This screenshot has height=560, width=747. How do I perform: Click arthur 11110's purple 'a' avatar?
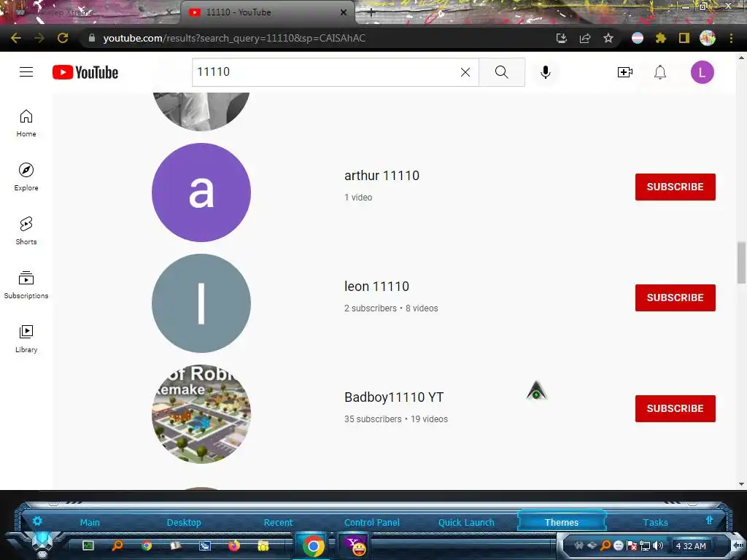coord(201,192)
